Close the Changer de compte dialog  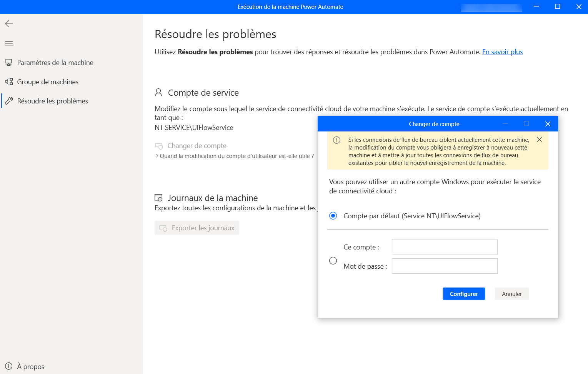click(548, 124)
